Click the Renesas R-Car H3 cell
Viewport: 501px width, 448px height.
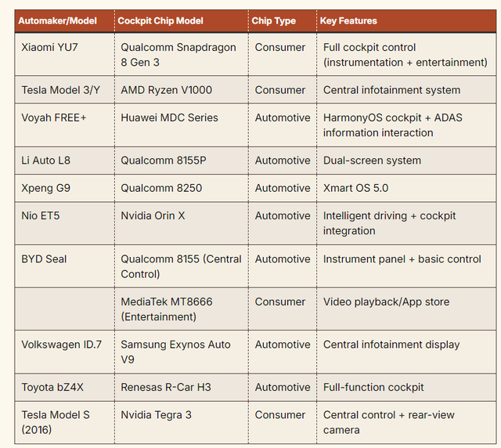tap(166, 387)
